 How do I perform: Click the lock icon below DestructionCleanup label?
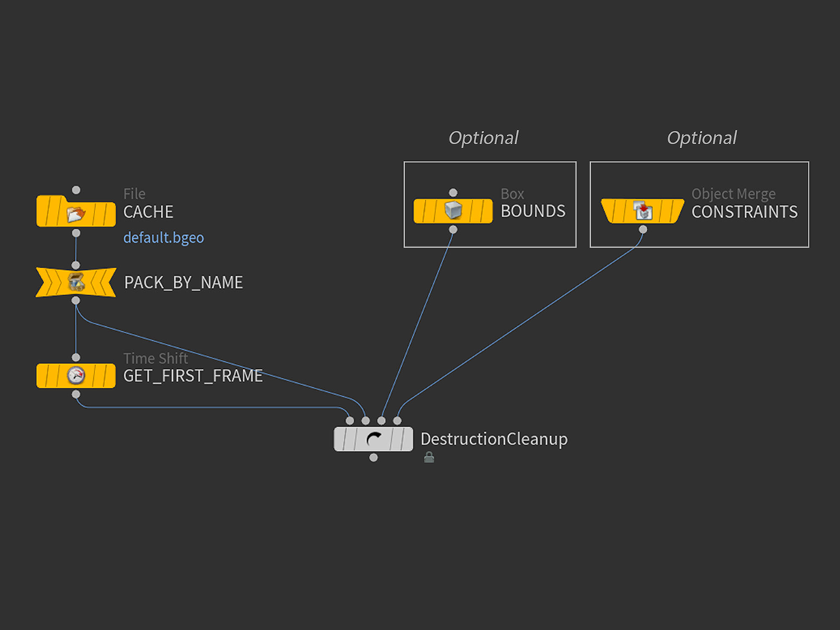[429, 457]
